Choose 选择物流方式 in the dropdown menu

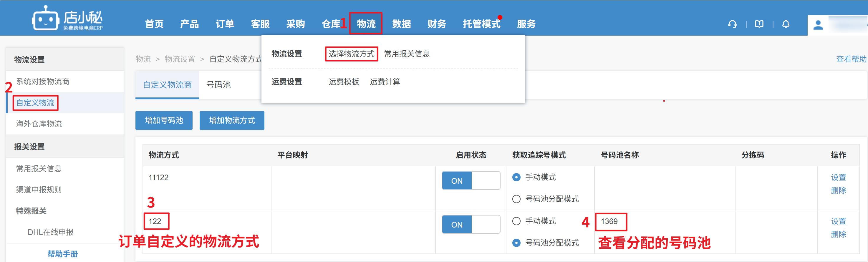pos(351,54)
